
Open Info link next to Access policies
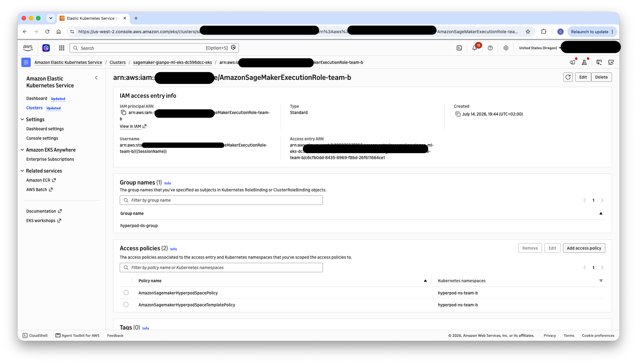174,249
